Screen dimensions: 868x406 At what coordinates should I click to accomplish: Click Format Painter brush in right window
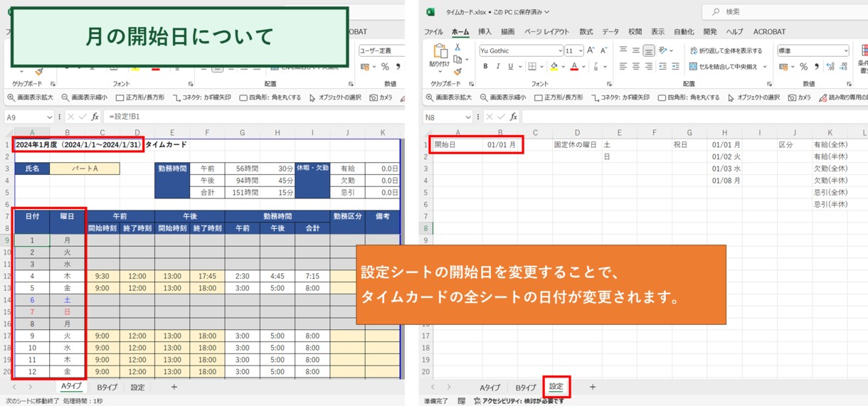click(457, 71)
